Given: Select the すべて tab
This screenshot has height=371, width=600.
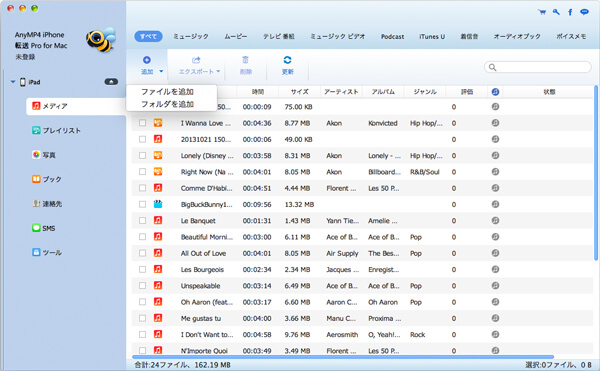Looking at the screenshot, I should point(148,36).
